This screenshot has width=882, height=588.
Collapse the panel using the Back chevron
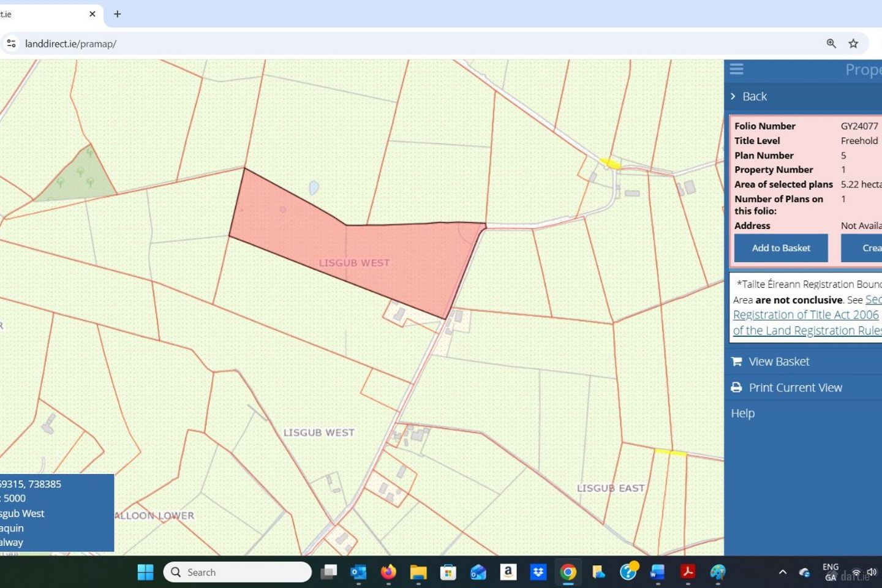point(733,96)
